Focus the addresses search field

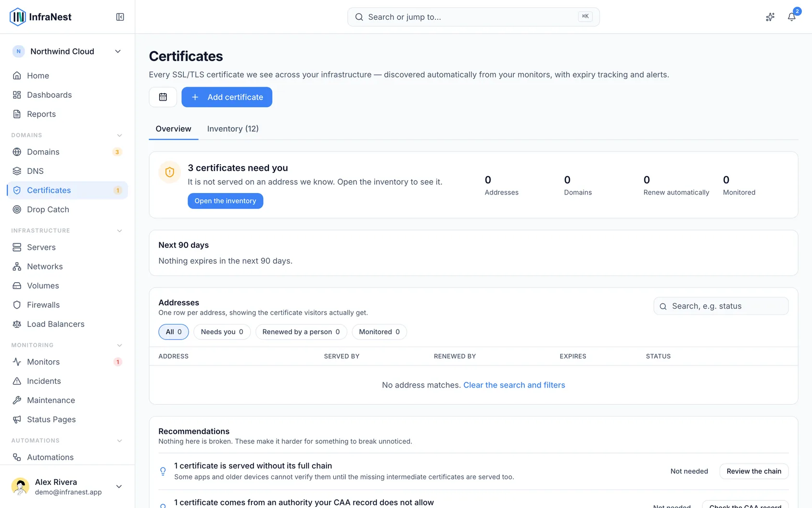[x=721, y=306]
